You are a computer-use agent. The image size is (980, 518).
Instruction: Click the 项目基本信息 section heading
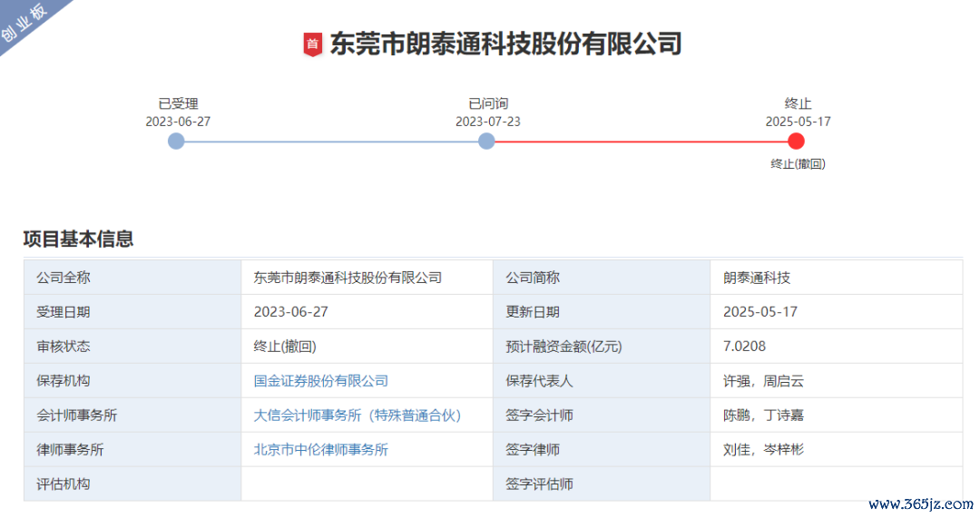(78, 239)
